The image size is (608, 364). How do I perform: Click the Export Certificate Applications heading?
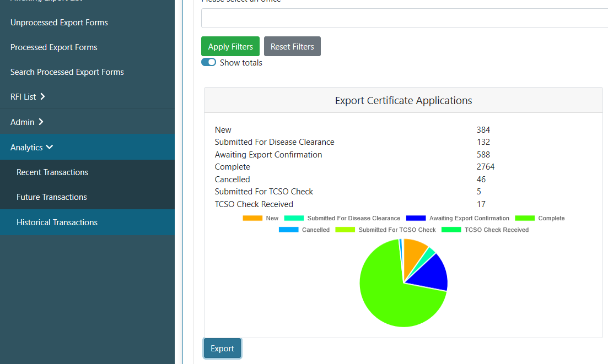(403, 101)
